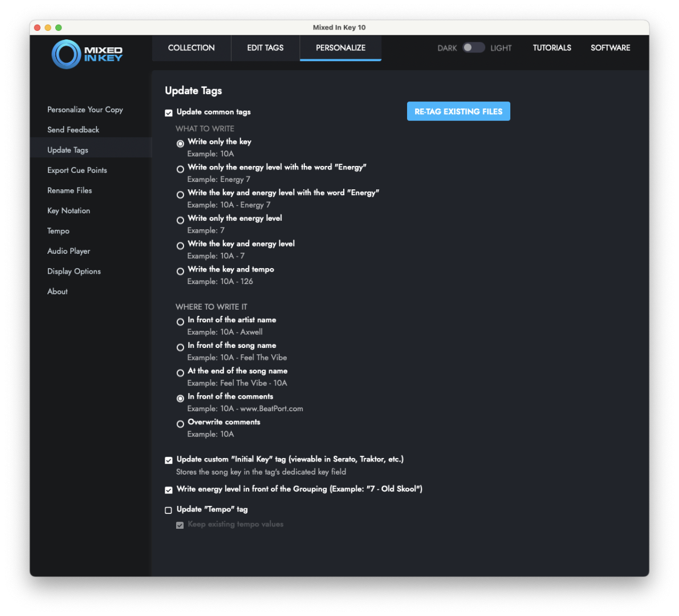
Task: Click the Update Tags heading
Action: click(x=193, y=91)
